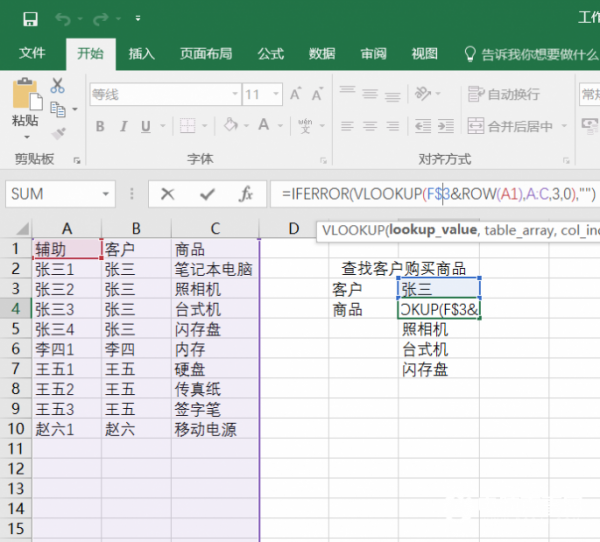Viewport: 600px width, 542px height.
Task: Click the Copy icon
Action: point(58,109)
